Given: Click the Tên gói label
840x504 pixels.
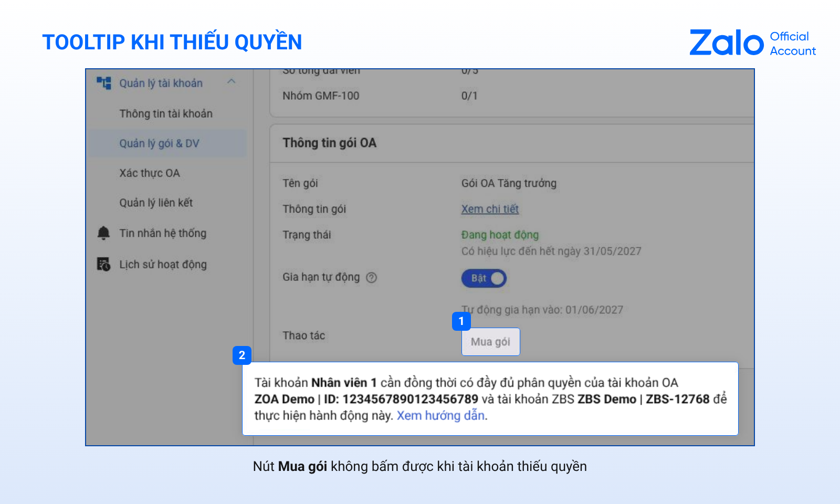Looking at the screenshot, I should pyautogui.click(x=300, y=183).
